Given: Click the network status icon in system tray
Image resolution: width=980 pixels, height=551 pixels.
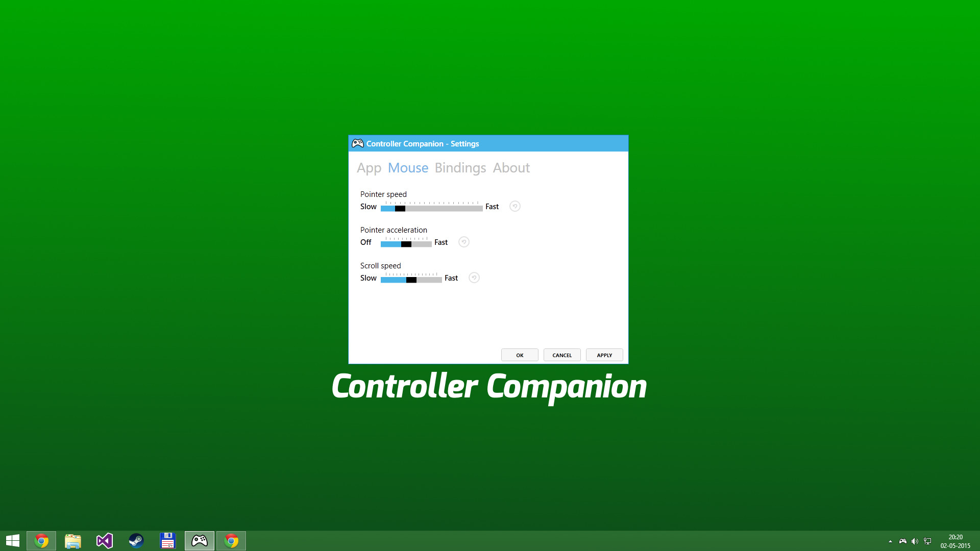Looking at the screenshot, I should click(927, 541).
